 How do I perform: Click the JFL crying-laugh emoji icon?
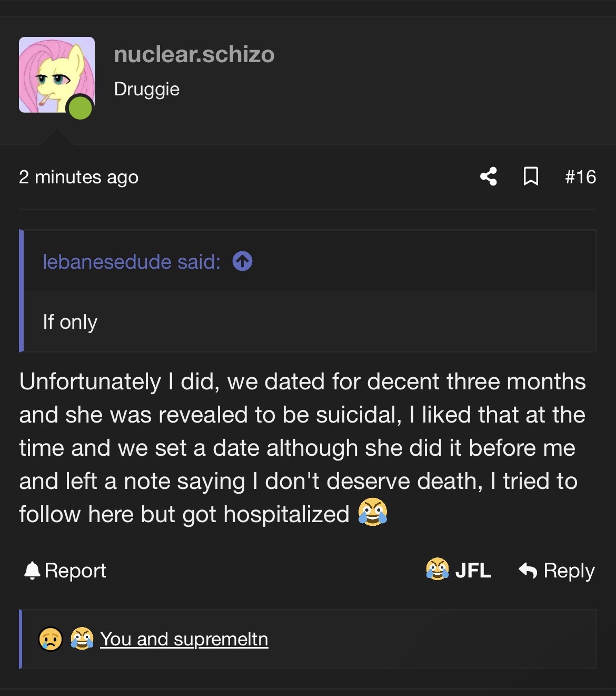[438, 569]
